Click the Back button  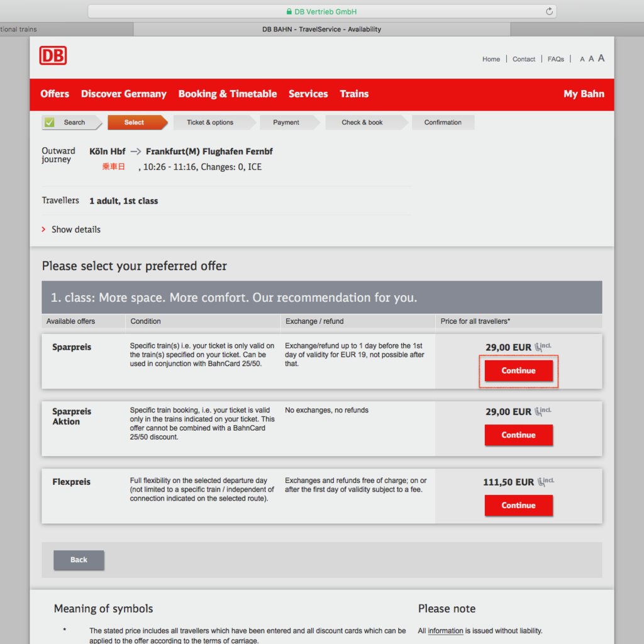coord(79,560)
